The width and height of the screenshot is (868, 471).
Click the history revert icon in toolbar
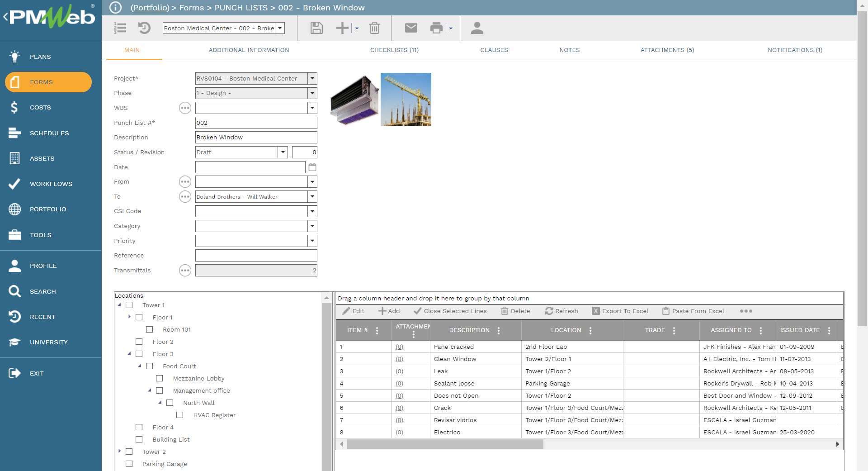click(144, 28)
